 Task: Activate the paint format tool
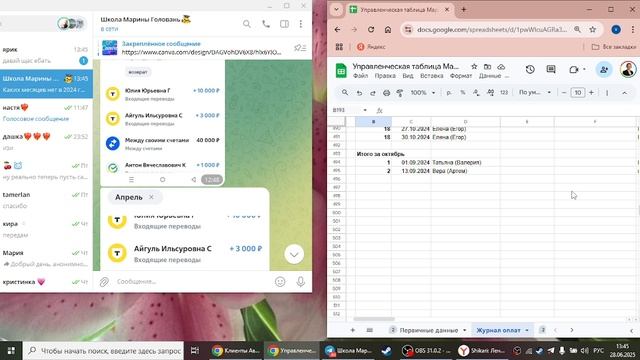(400, 93)
